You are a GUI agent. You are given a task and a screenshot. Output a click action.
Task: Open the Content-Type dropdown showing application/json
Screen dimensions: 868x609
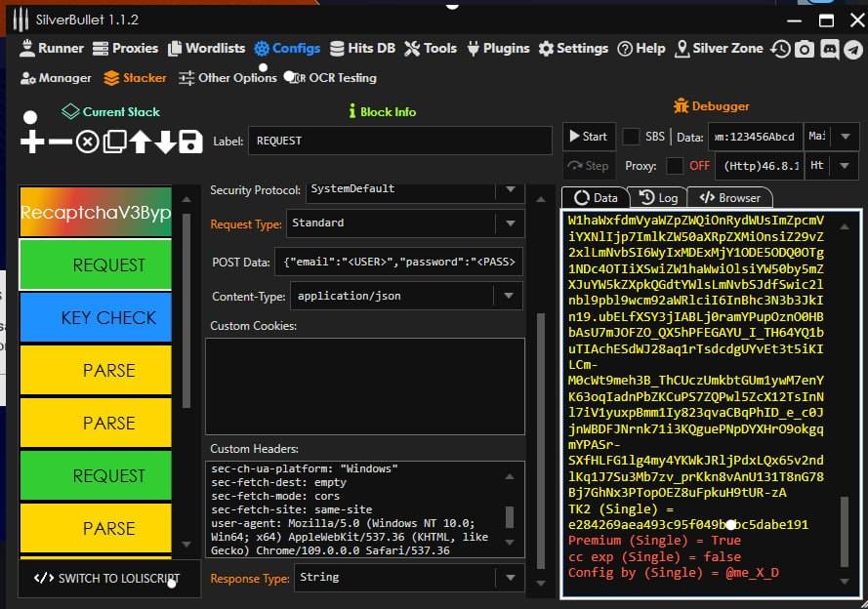click(x=509, y=296)
